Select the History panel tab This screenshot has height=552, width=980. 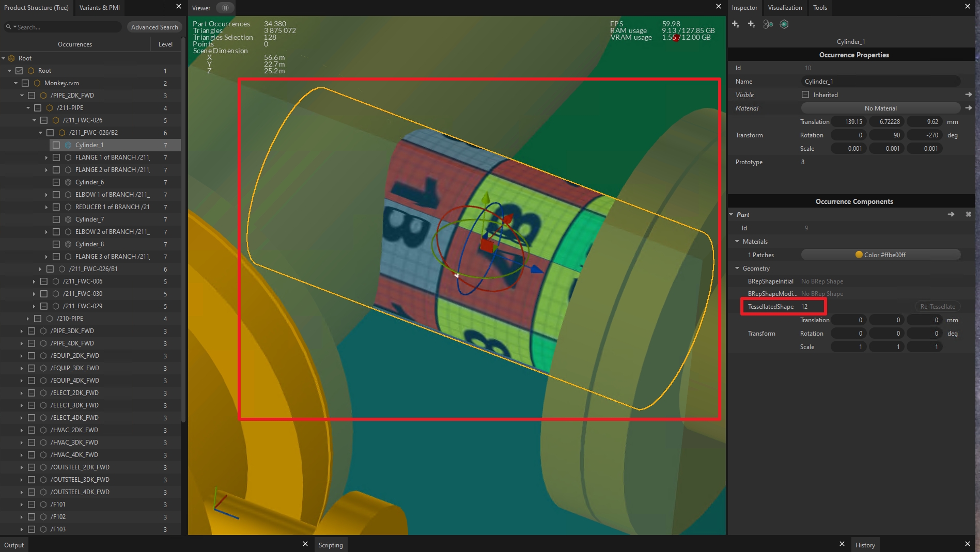click(x=865, y=545)
